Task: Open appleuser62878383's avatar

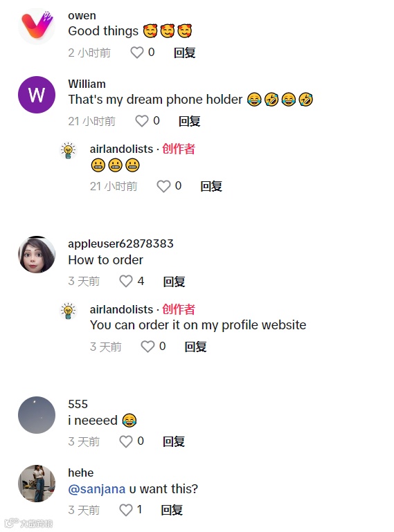Action: (37, 255)
